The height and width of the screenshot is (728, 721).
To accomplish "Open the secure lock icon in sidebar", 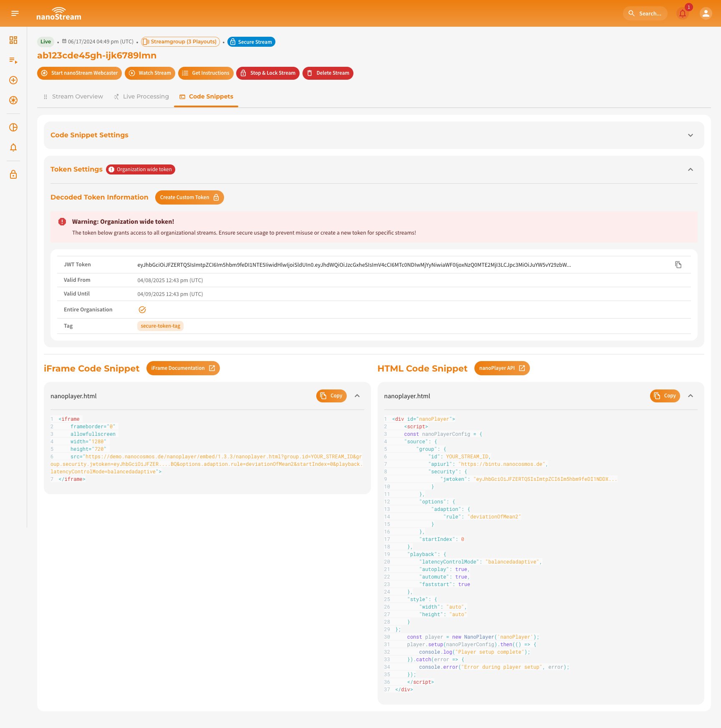I will coord(13,174).
